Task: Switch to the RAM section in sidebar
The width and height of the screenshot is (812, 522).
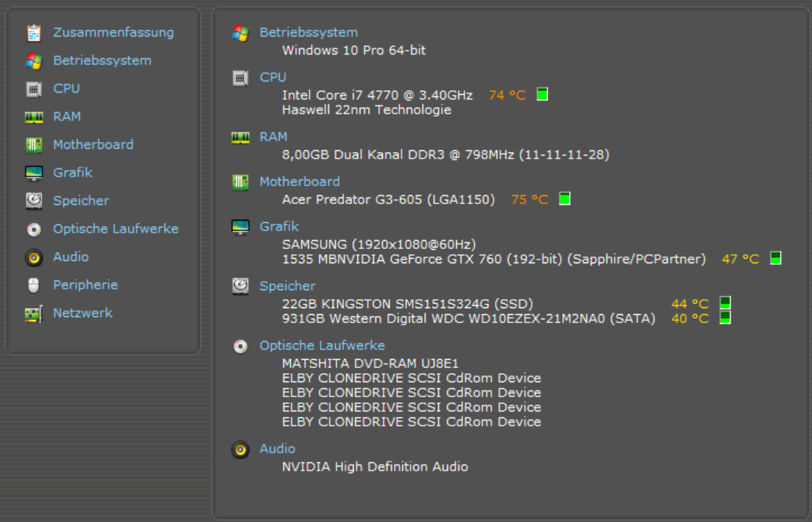Action: 67,117
